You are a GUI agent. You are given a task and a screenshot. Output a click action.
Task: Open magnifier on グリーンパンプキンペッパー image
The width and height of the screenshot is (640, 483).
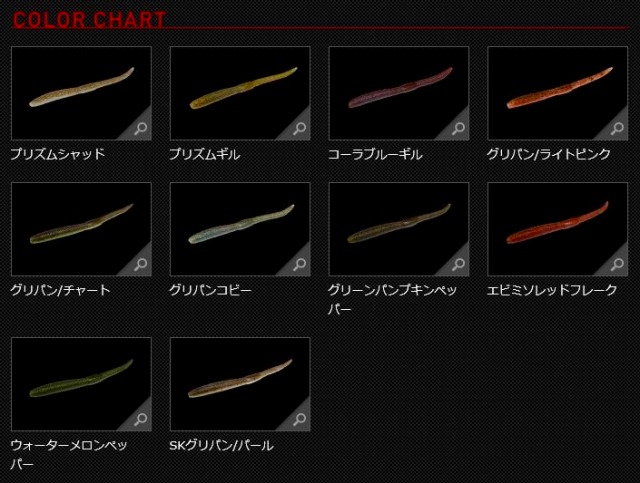click(458, 265)
